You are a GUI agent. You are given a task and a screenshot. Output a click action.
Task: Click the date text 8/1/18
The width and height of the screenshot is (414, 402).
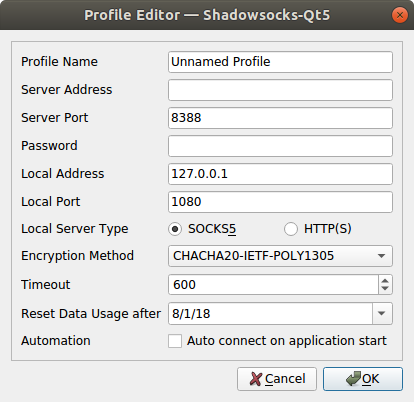191,314
